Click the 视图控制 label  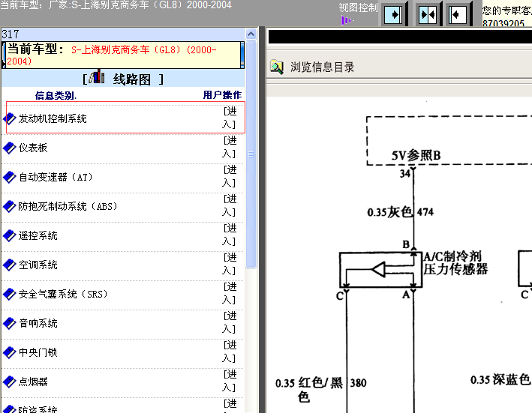pyautogui.click(x=358, y=7)
